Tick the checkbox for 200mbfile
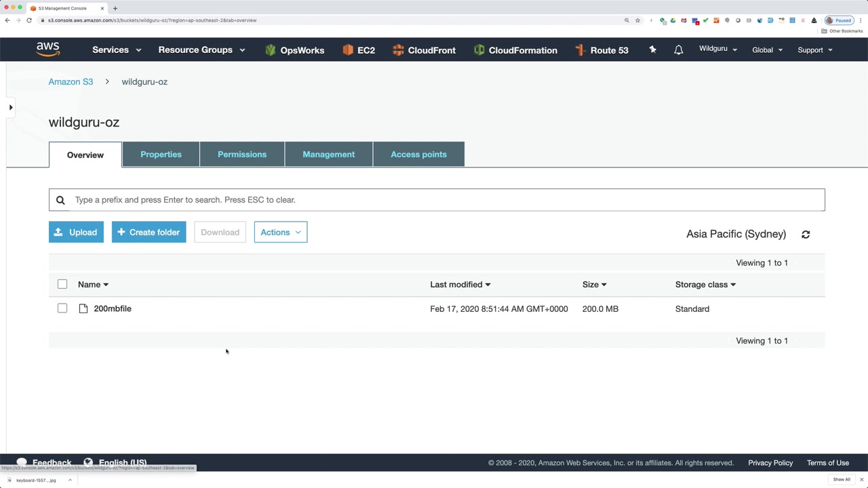The image size is (868, 488). 62,308
